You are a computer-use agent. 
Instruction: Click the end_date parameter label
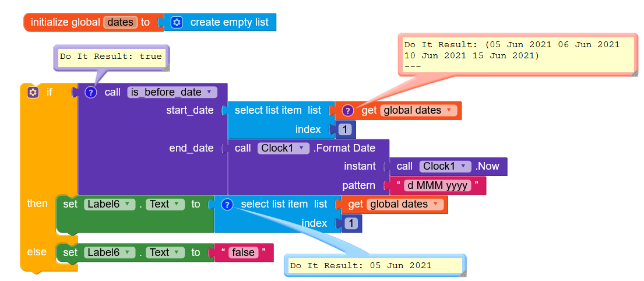pos(191,148)
